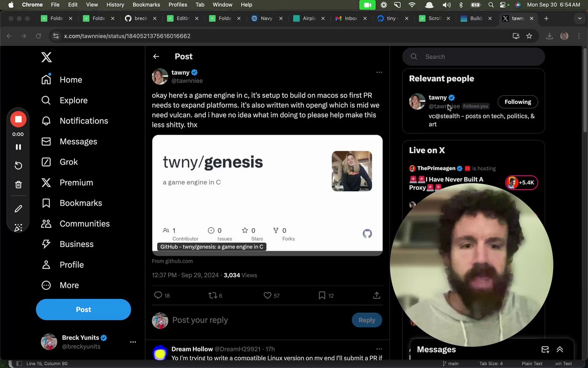588x368 pixels.
Task: Open Wi-Fi status in menu bar
Action: click(x=412, y=5)
